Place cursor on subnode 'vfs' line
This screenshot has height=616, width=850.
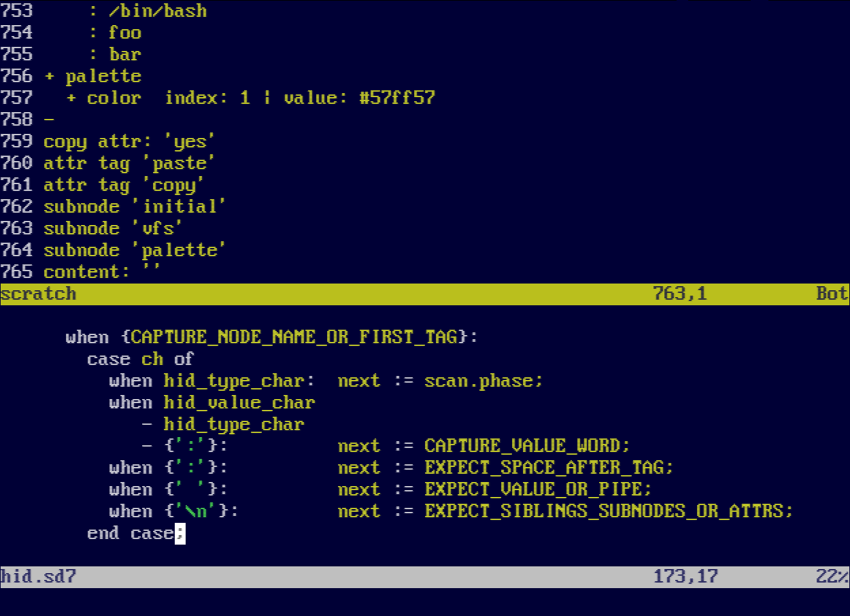113,228
